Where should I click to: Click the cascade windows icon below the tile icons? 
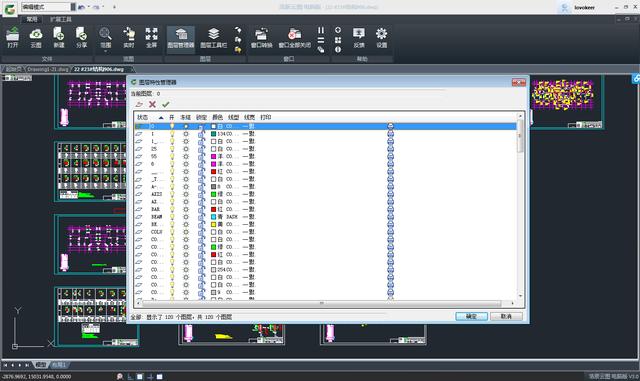pos(321,49)
